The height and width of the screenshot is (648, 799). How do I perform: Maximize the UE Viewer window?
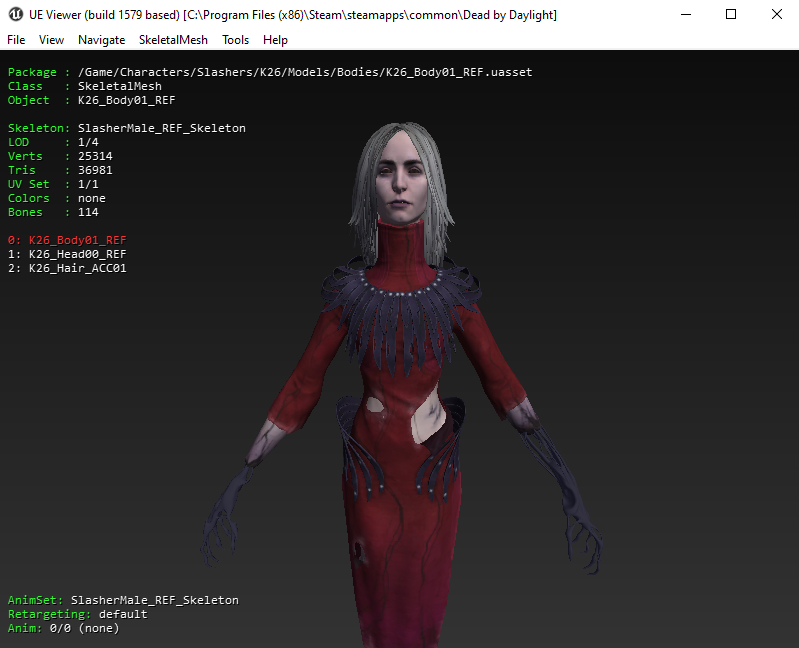pos(731,14)
